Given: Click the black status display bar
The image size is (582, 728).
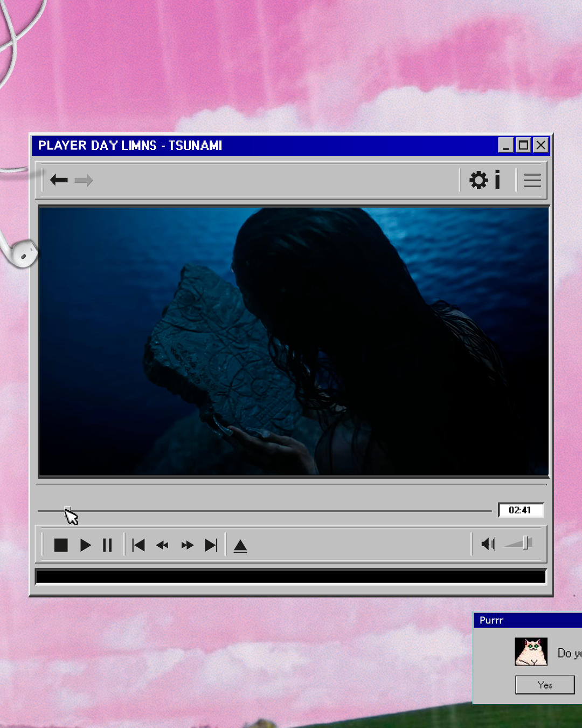Looking at the screenshot, I should coord(291,576).
